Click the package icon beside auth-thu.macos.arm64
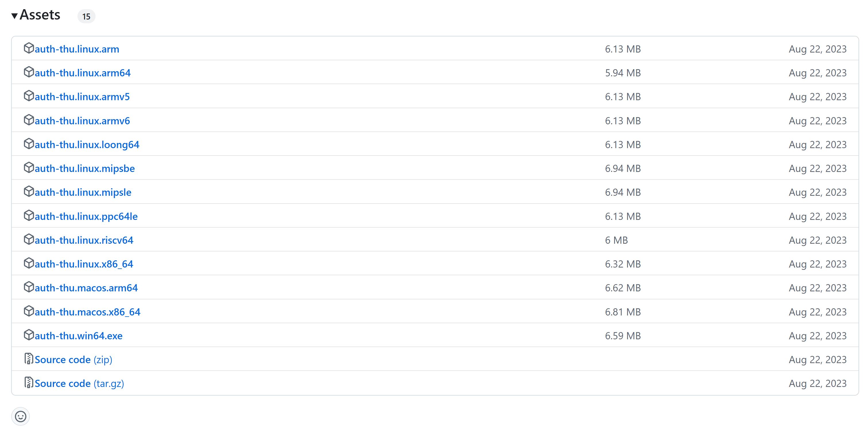868x430 pixels. 29,287
